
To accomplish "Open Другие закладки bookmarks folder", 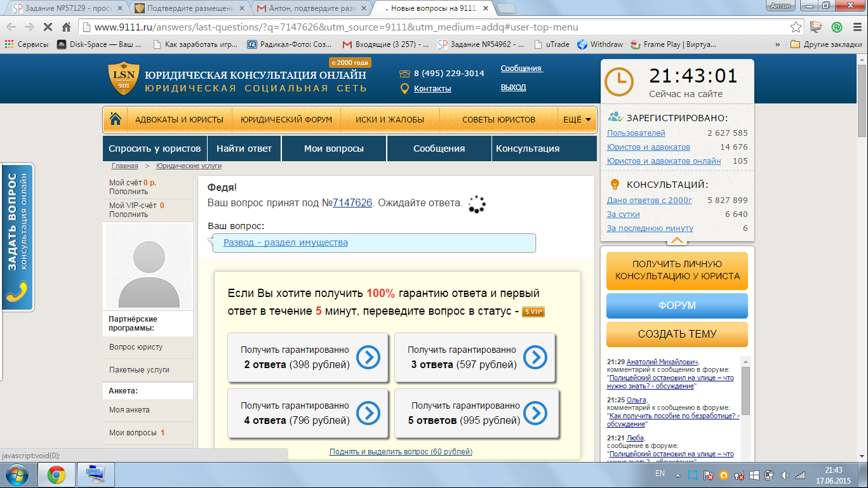I will 826,44.
